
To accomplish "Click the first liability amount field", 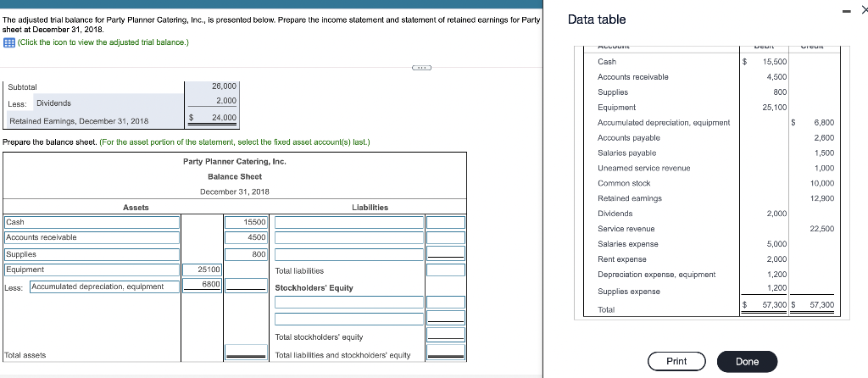I will coord(446,223).
